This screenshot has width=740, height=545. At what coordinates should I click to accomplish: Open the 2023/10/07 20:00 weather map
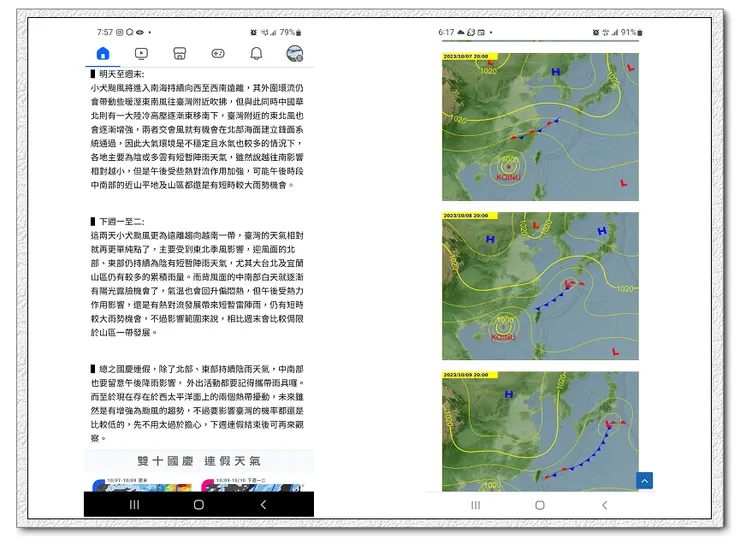click(540, 127)
